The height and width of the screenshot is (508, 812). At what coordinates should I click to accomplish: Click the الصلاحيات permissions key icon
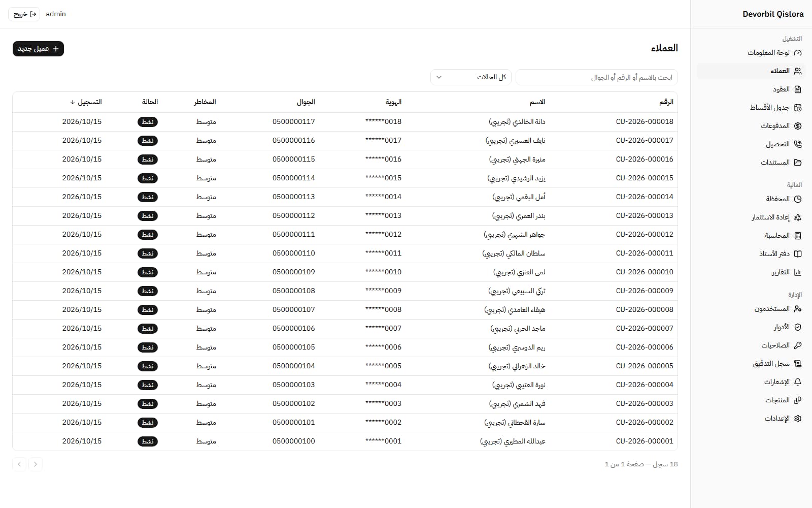tap(798, 345)
